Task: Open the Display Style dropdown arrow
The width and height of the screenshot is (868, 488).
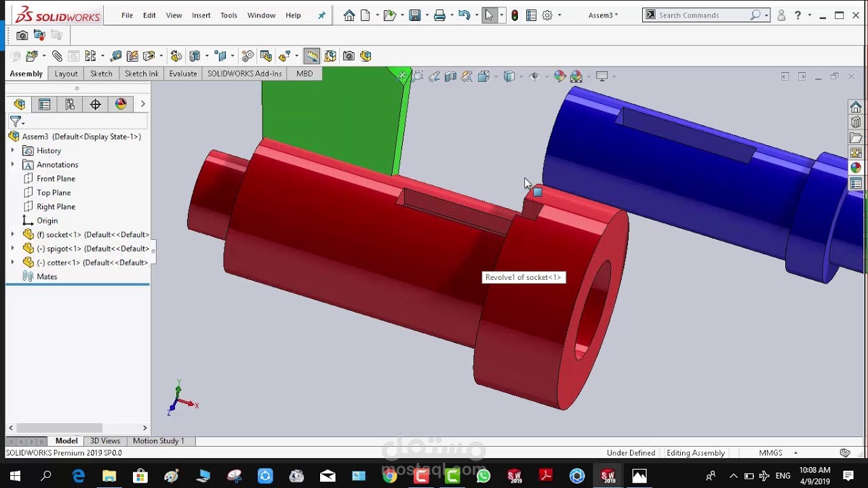Action: [521, 77]
